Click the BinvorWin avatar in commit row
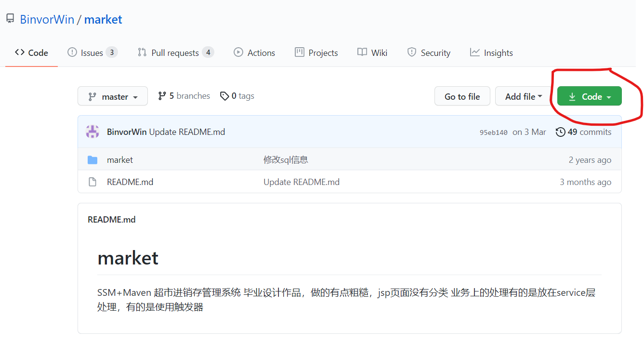Image resolution: width=644 pixels, height=357 pixels. tap(92, 132)
